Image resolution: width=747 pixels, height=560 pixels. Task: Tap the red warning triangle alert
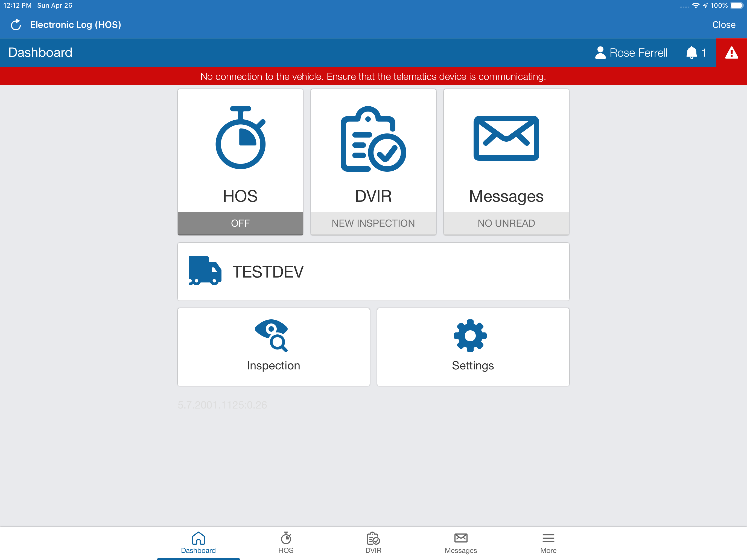731,53
